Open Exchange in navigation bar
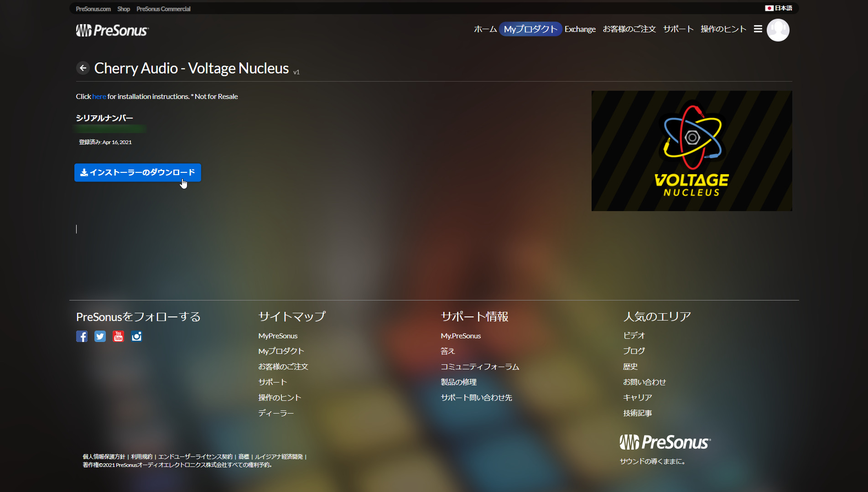868x492 pixels. pos(580,29)
